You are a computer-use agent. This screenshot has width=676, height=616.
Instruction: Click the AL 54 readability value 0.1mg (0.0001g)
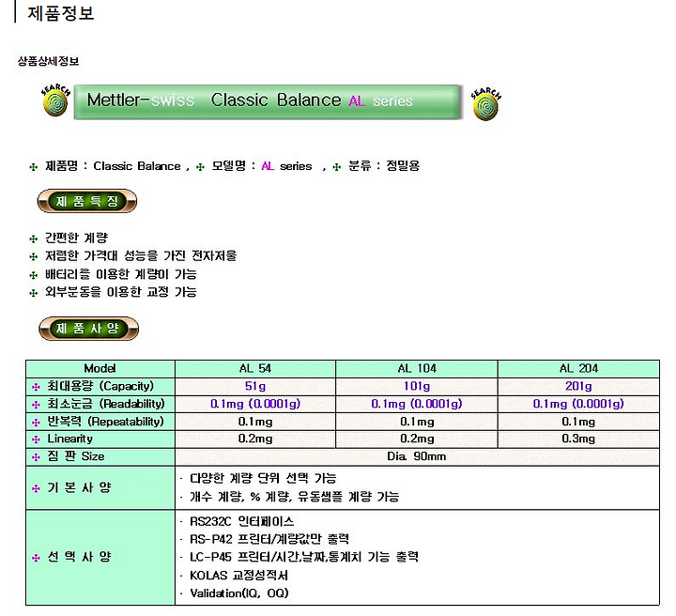(255, 404)
